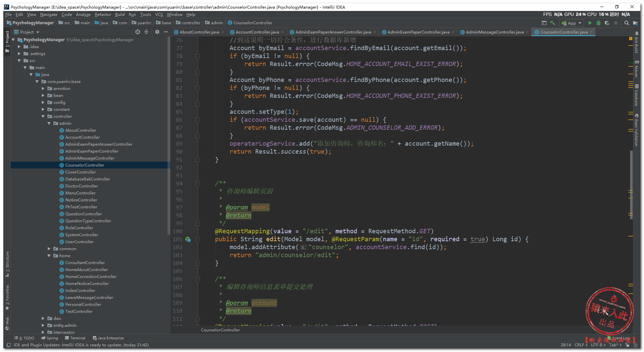Open Project panel settings gear
This screenshot has height=352, width=644.
tap(157, 32)
